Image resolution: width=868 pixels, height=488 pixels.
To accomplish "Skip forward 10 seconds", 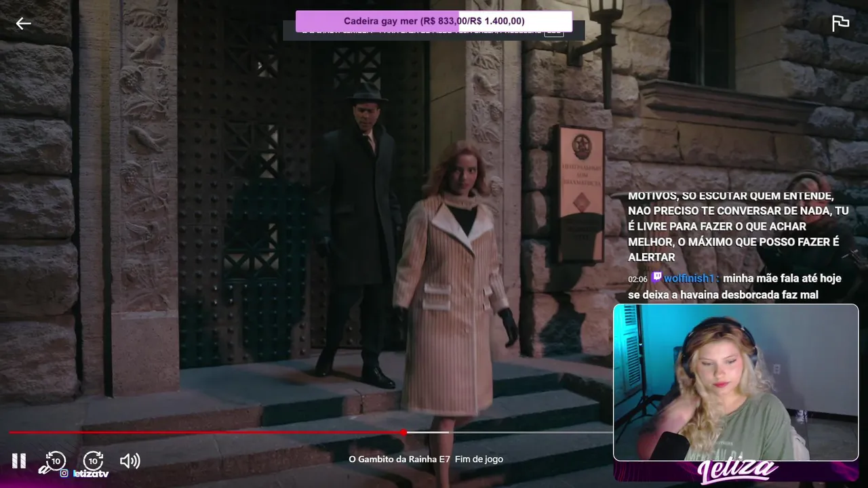I will pos(93,461).
